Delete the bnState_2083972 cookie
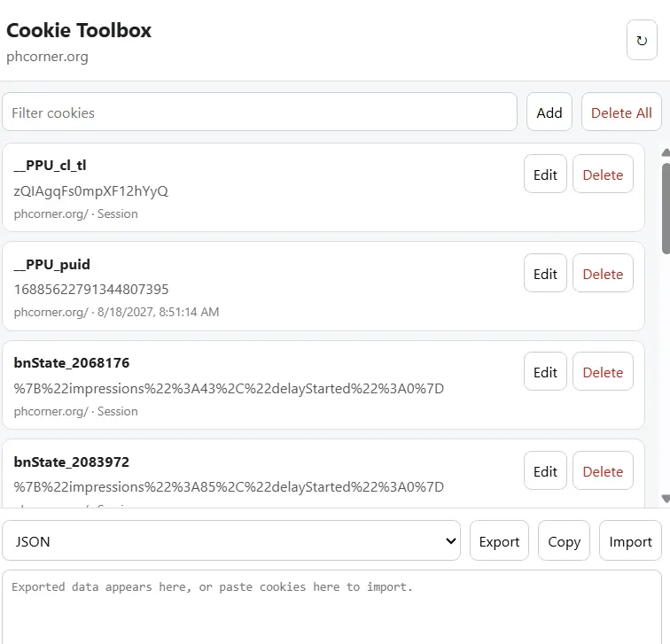Screen dimensions: 670x644 603,470
